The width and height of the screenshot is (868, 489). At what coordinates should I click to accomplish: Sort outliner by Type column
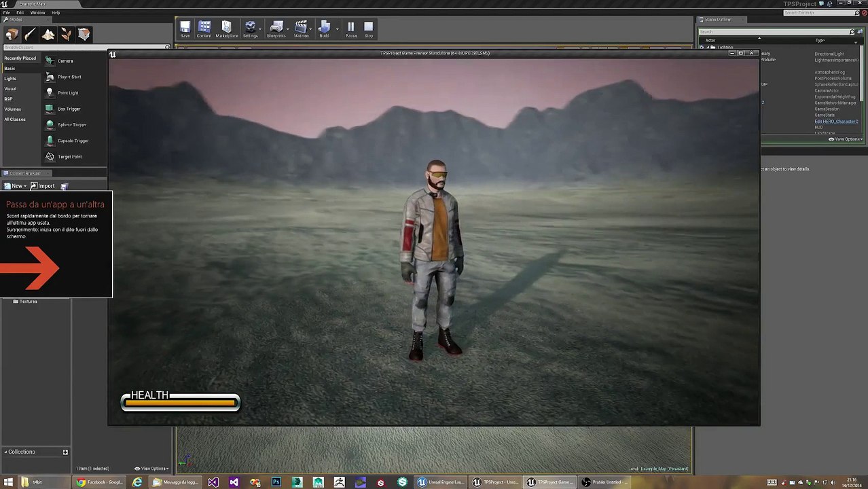[820, 40]
